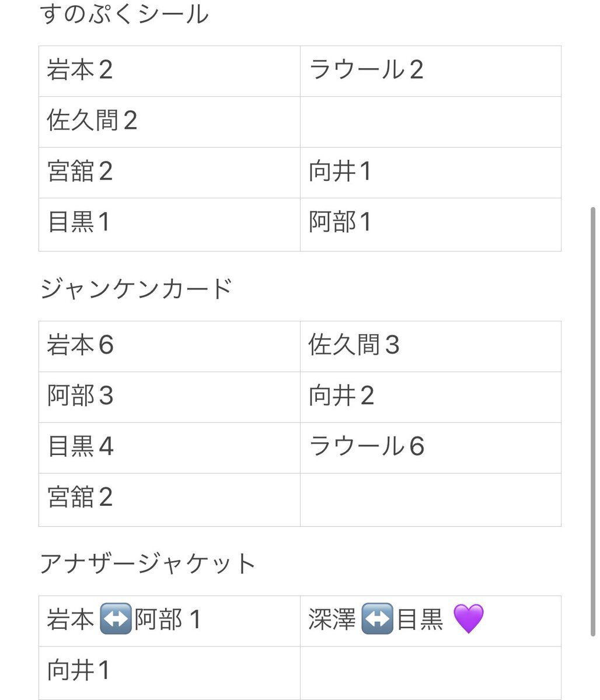600x700 pixels.
Task: Click the アナザージャケット heading
Action: [x=148, y=564]
